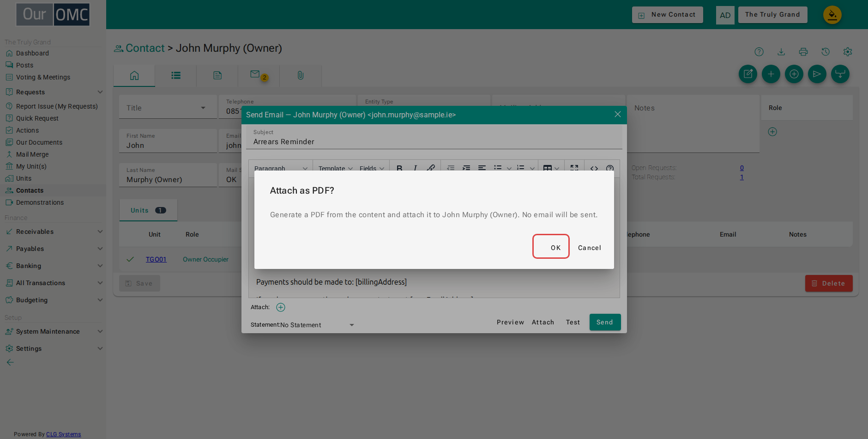Open the page settings gear icon

(x=848, y=52)
